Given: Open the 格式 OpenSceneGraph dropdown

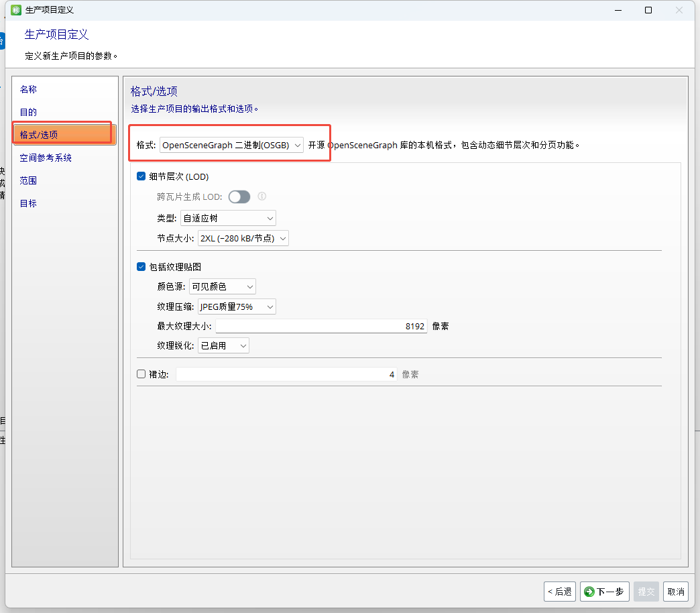Looking at the screenshot, I should click(x=231, y=145).
